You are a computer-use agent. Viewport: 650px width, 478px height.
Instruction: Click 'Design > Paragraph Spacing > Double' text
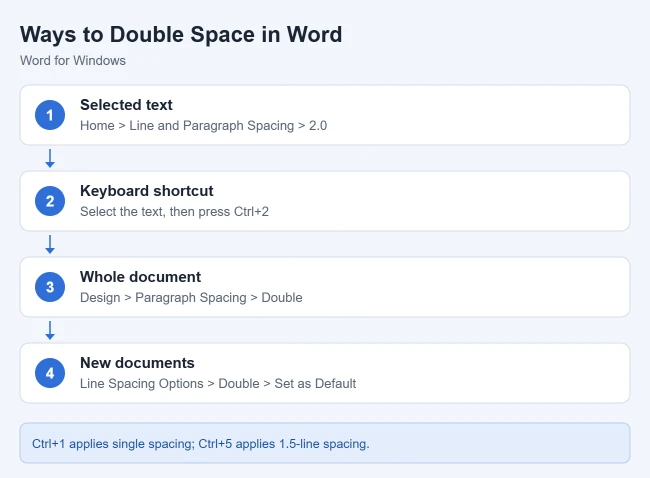[x=191, y=298]
